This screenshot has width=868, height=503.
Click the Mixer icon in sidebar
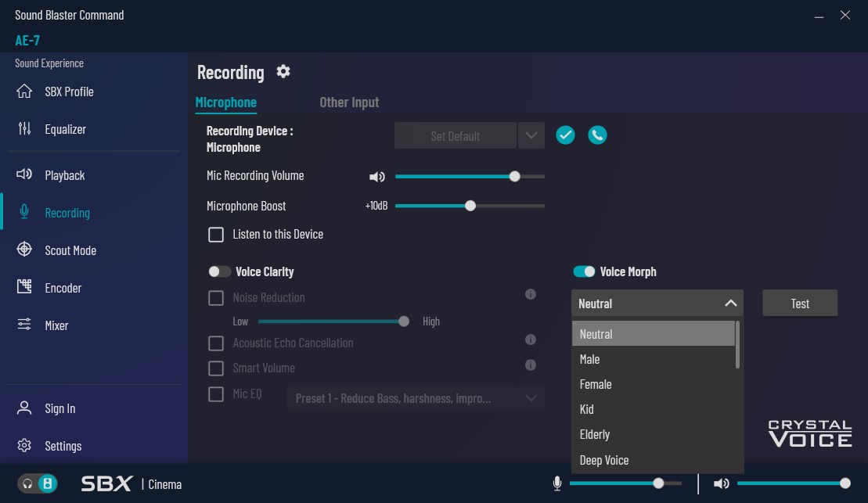[x=24, y=325]
